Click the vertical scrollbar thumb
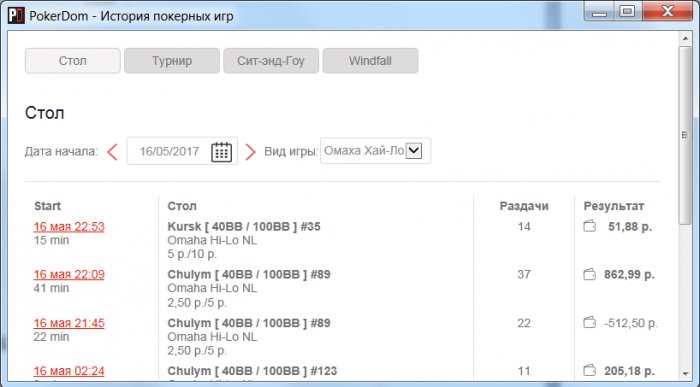700x387 pixels. coord(685,135)
